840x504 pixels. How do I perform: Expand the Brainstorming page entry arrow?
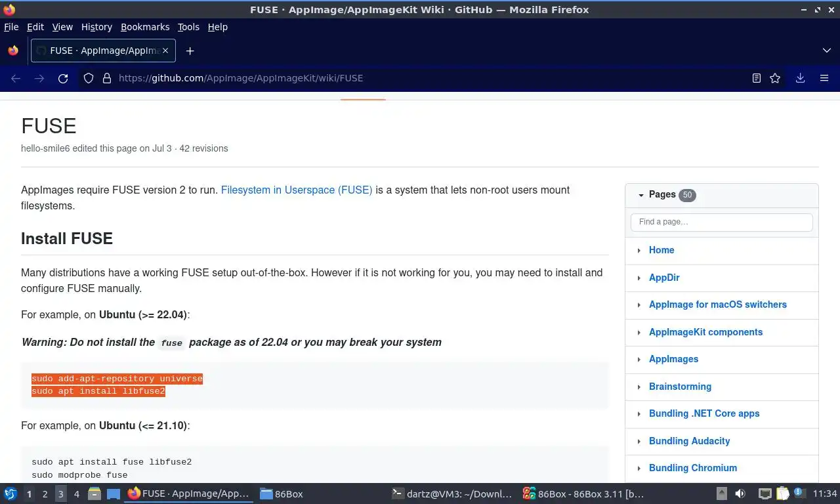click(639, 387)
